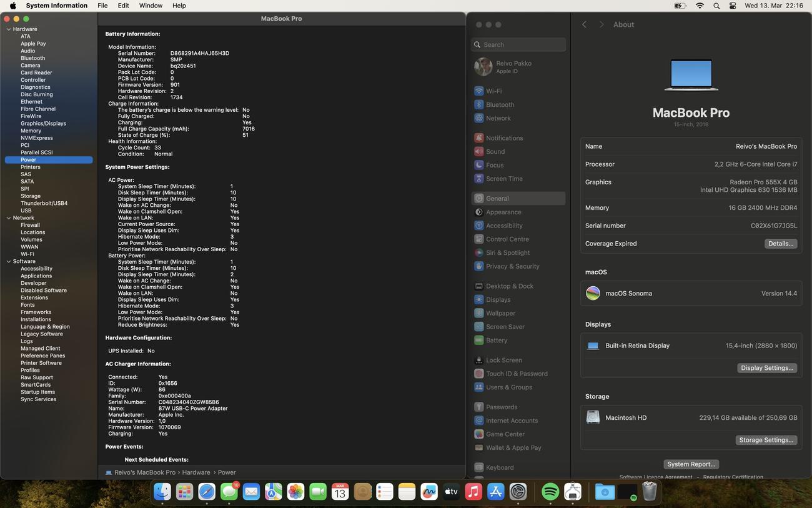The width and height of the screenshot is (812, 508).
Task: Click the Built-in Retina Display row
Action: pos(691,346)
